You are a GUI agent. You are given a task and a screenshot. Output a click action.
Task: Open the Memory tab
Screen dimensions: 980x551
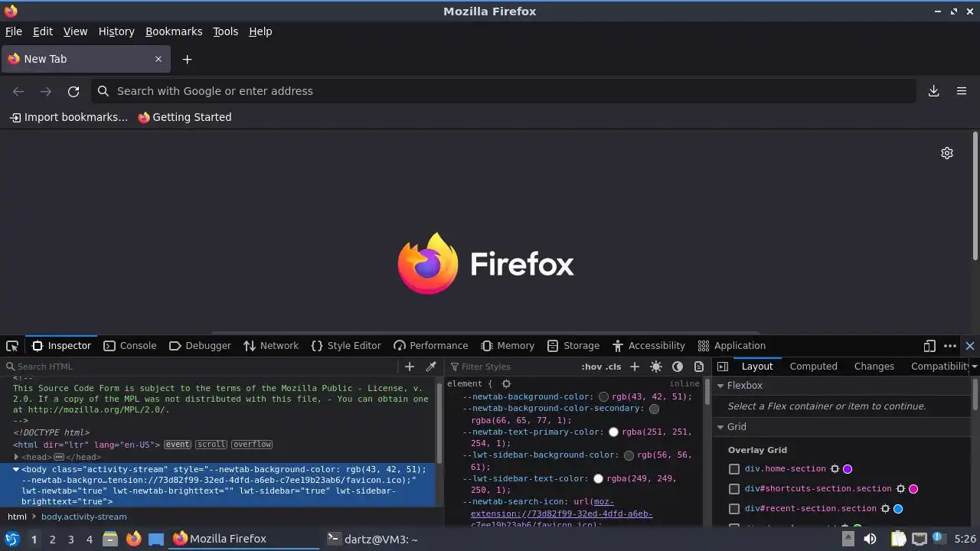click(x=508, y=346)
